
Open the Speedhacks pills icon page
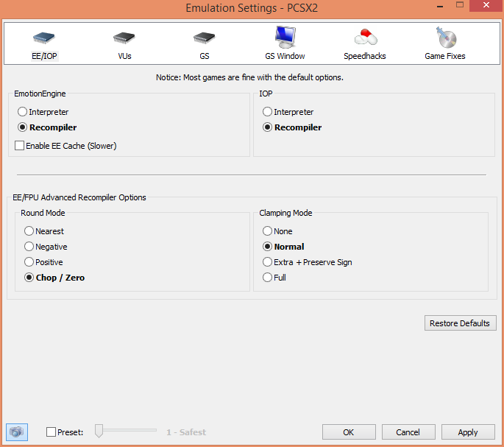(x=366, y=37)
